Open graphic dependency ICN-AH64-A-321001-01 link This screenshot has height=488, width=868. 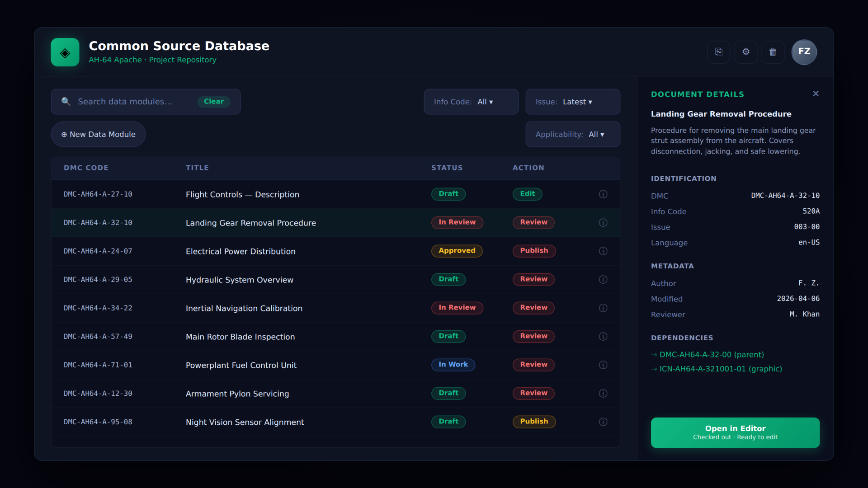[x=717, y=369]
